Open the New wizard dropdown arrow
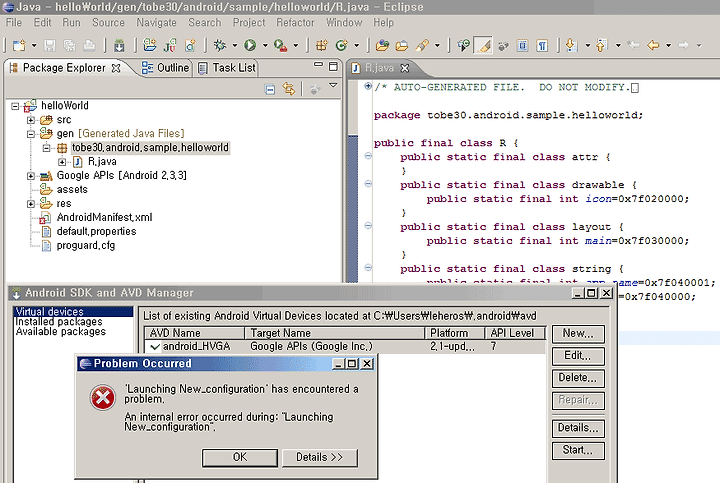 [x=34, y=45]
